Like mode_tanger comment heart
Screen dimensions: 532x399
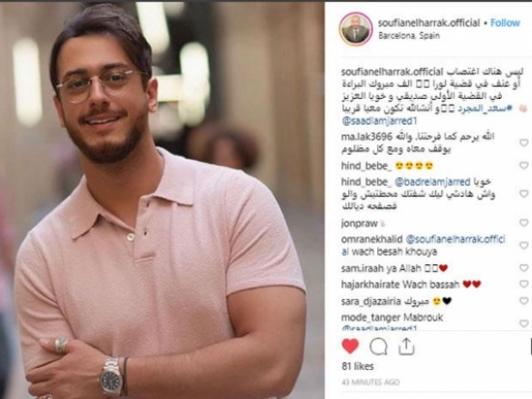tap(524, 323)
